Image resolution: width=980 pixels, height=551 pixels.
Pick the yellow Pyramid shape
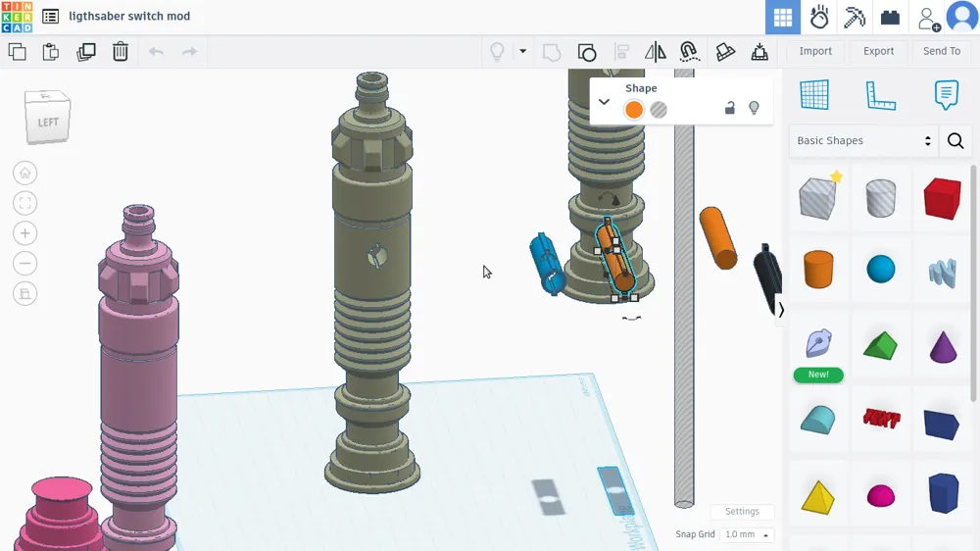[817, 497]
